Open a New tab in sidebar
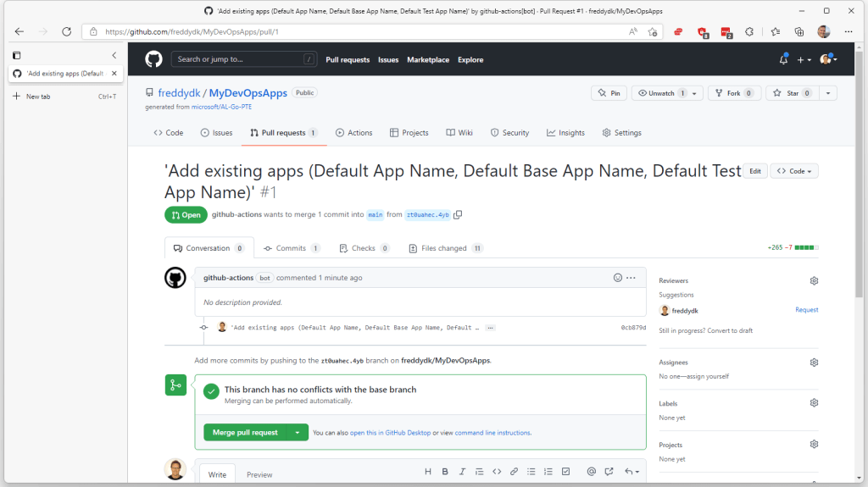Screen dimensions: 868x487 [x=64, y=97]
